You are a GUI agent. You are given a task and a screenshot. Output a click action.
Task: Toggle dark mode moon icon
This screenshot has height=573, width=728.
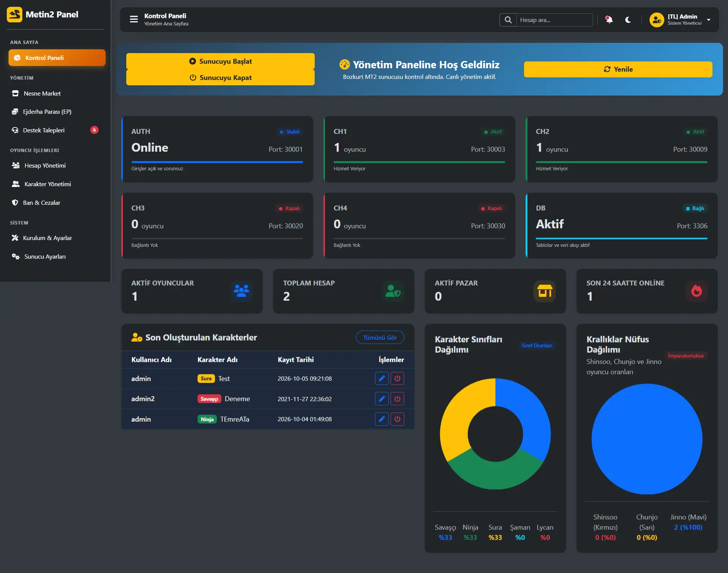628,20
